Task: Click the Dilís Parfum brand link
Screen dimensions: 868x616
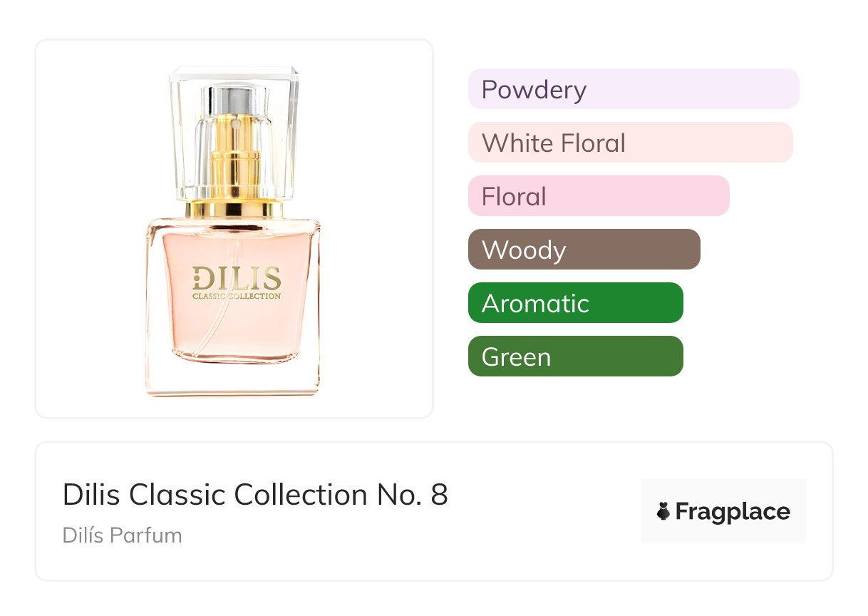Action: (x=122, y=535)
